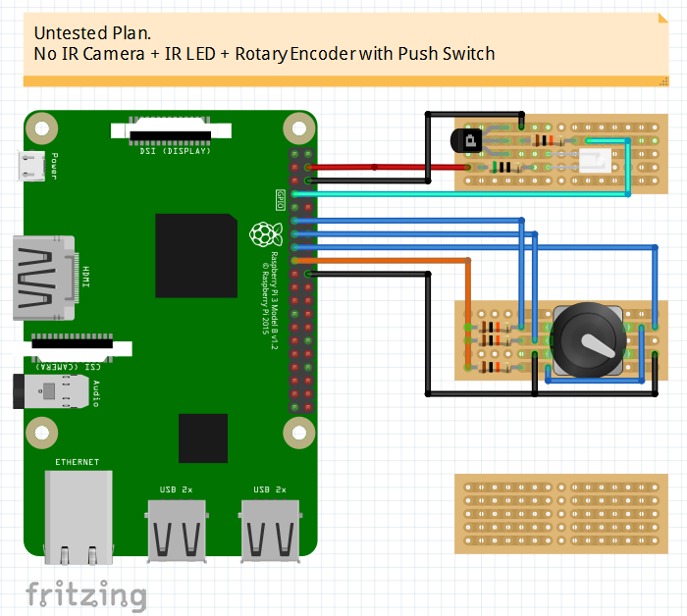Select the empty perfboard at the bottom
Screen dimensions: 687x616
[560, 514]
